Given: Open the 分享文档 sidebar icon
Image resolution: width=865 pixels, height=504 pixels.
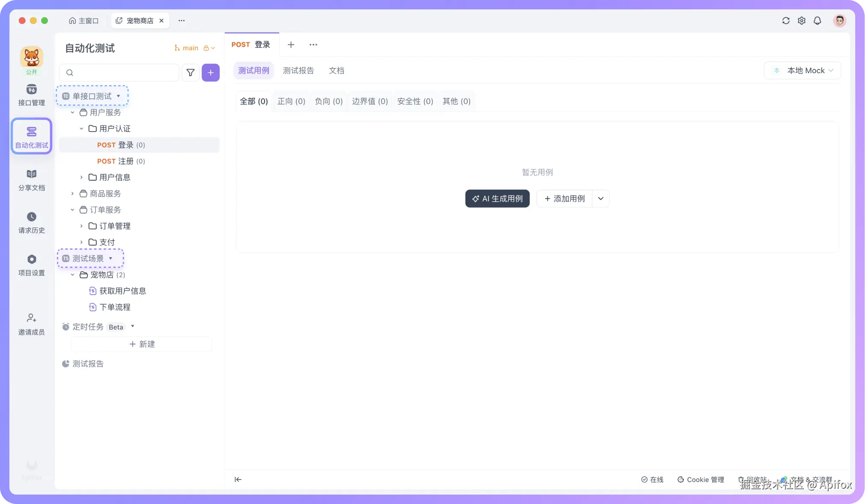Looking at the screenshot, I should [x=31, y=174].
